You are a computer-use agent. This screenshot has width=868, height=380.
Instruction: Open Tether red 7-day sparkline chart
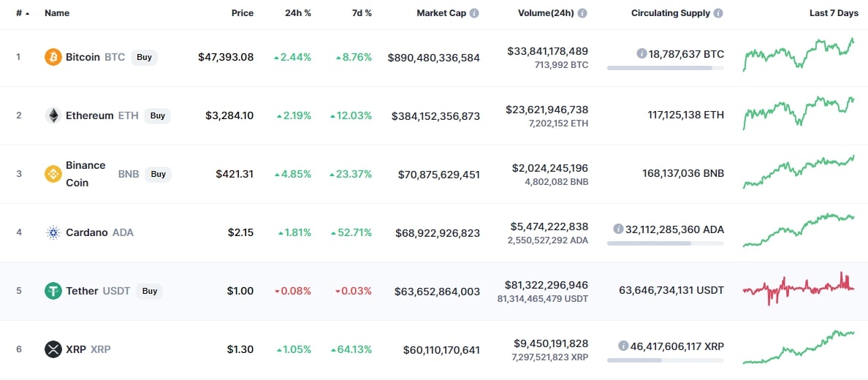pyautogui.click(x=799, y=289)
